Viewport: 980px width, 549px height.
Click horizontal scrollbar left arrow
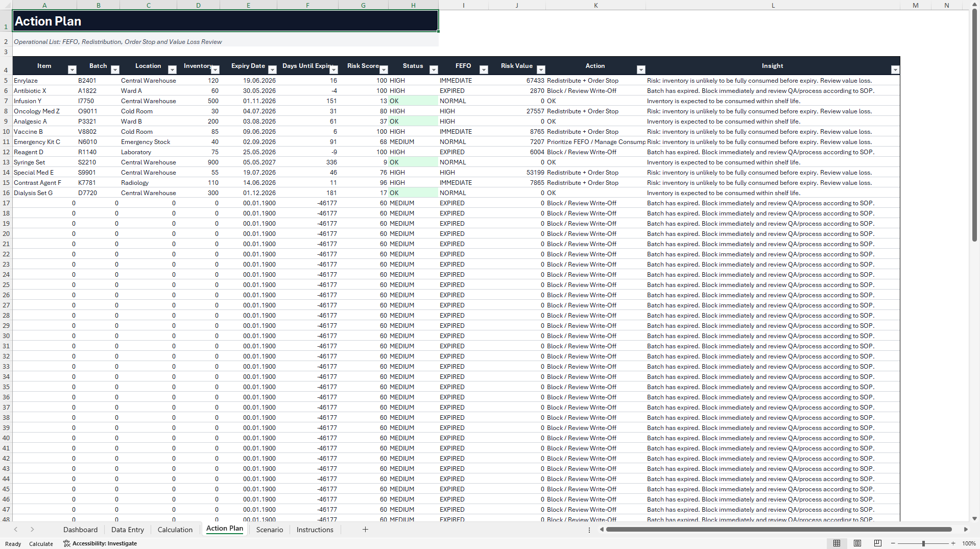tap(602, 530)
